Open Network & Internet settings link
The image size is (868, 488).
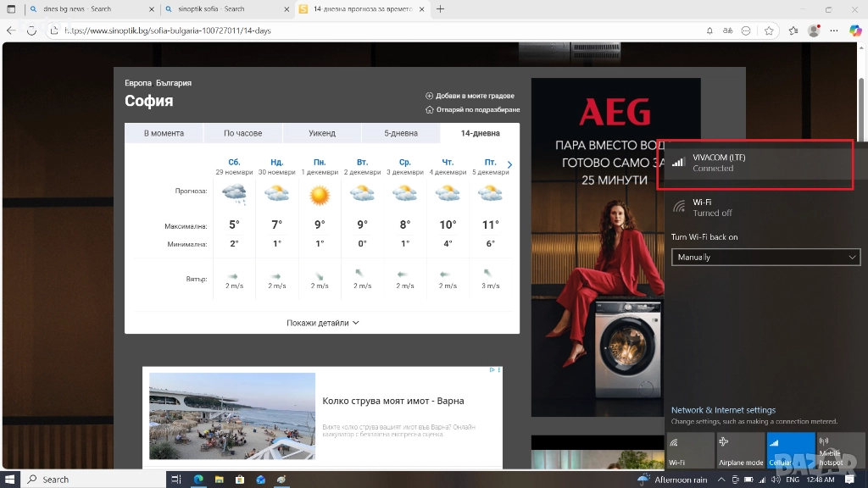pos(723,410)
